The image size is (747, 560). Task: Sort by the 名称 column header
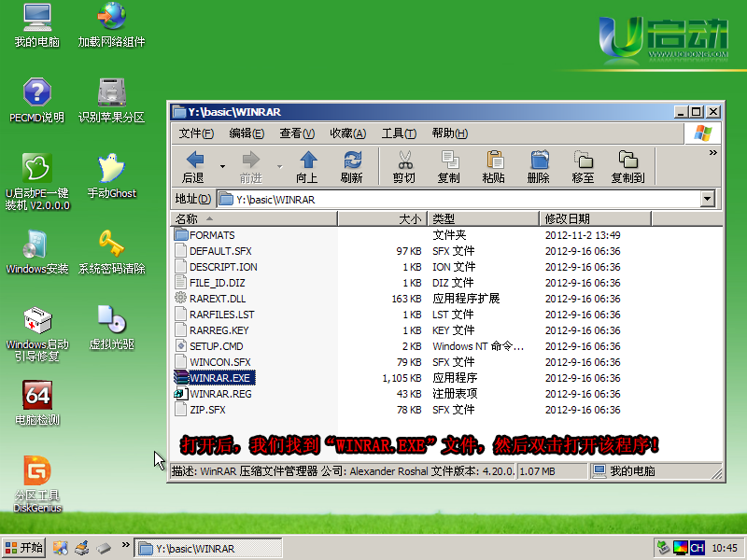(254, 219)
